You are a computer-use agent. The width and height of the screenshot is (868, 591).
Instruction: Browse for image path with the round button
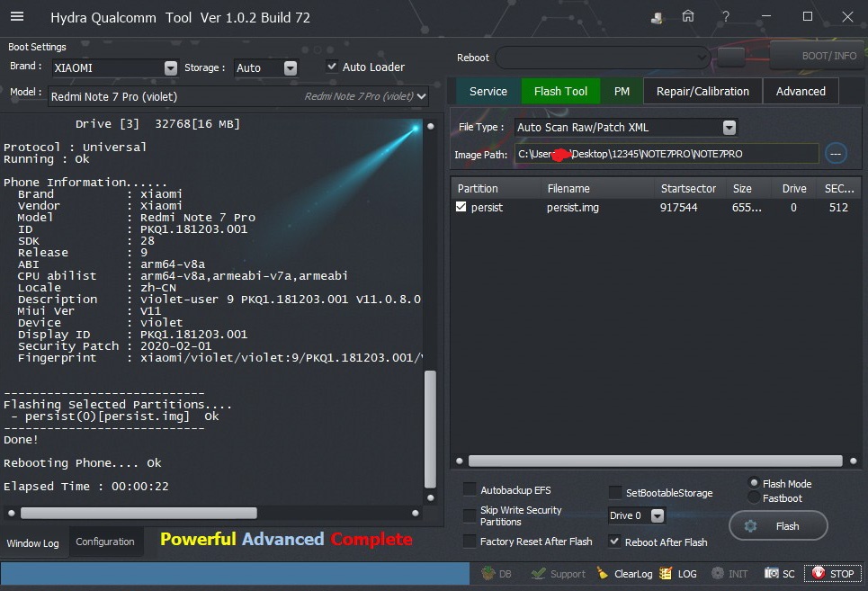[836, 154]
